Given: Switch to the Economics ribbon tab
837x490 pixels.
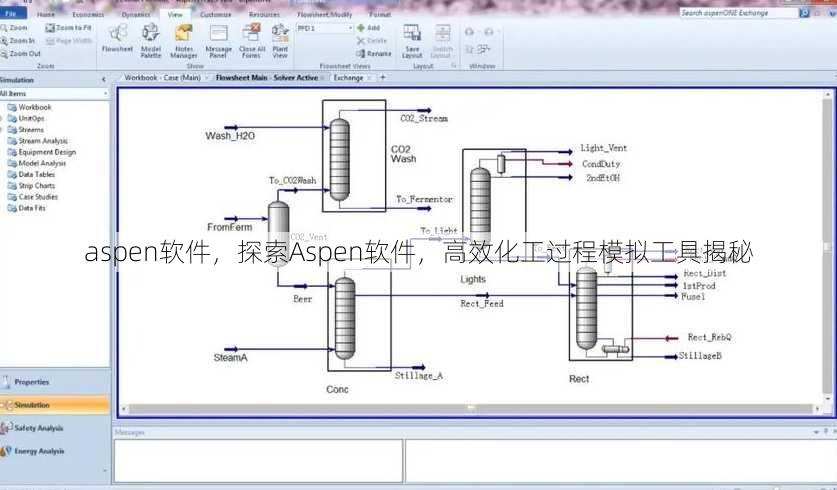Looking at the screenshot, I should pos(88,14).
